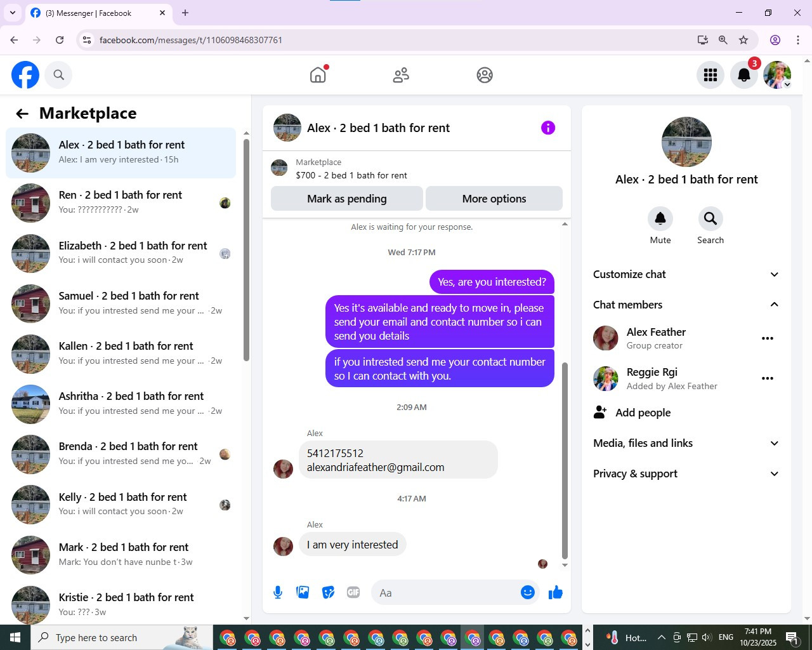Open the Brenda conversation in the chat list
This screenshot has height=650, width=812.
coord(121,454)
